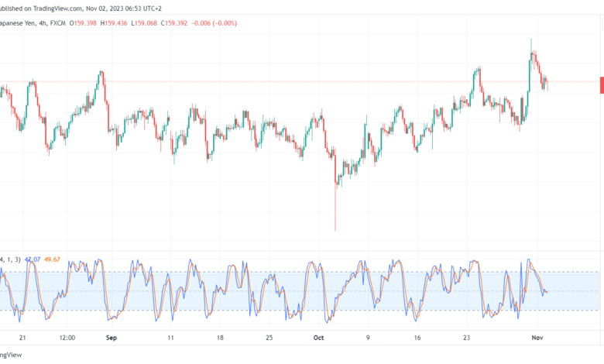604x364 pixels.
Task: Click the 25 date label on time axis
Action: [x=269, y=338]
